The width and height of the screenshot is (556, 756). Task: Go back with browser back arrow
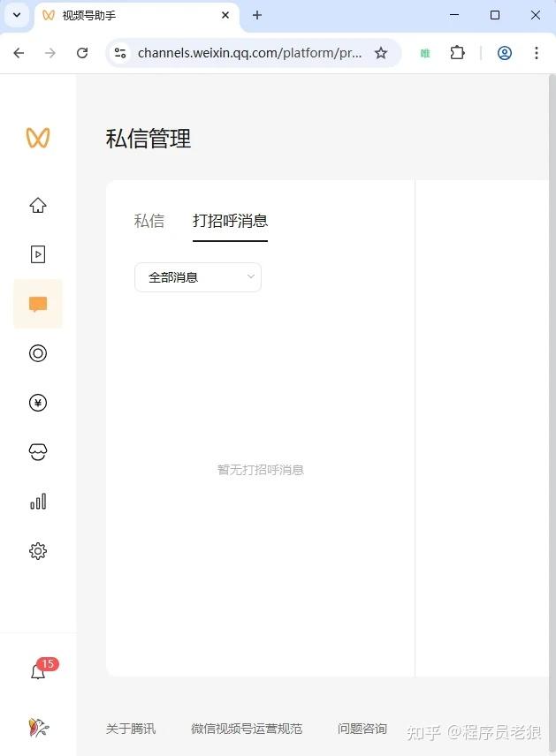coord(19,53)
